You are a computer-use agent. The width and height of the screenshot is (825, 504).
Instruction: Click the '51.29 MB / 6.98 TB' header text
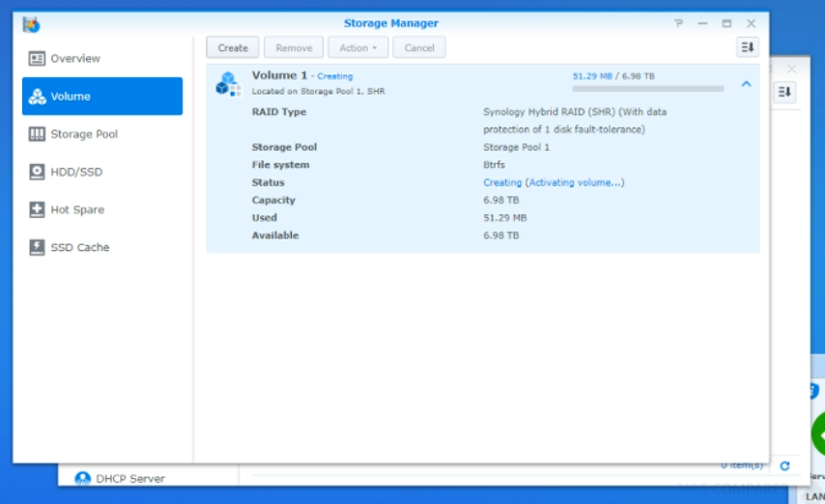point(613,76)
